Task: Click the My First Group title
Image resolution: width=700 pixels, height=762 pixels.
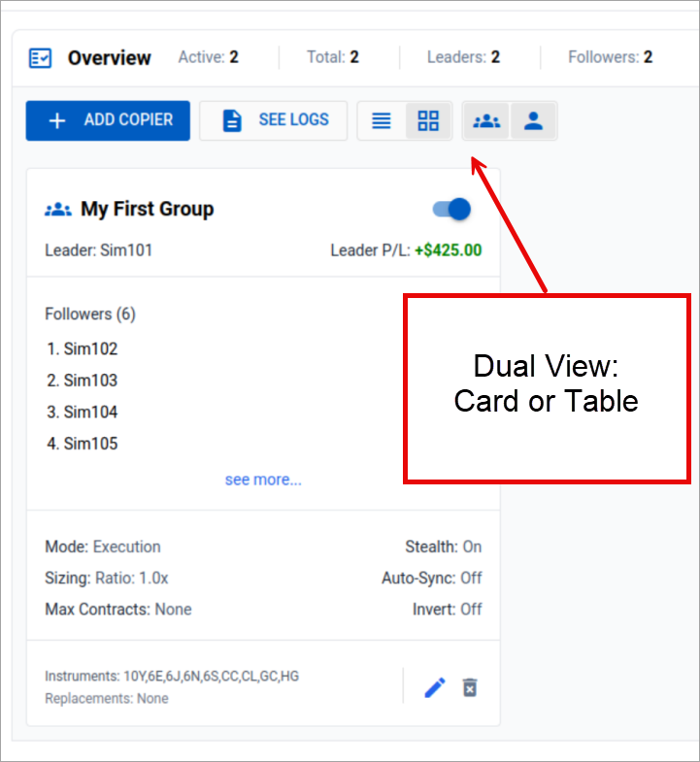Action: pos(147,209)
